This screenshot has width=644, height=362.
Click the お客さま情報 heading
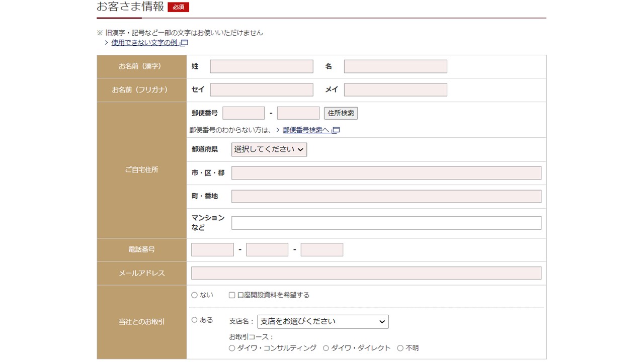point(130,7)
